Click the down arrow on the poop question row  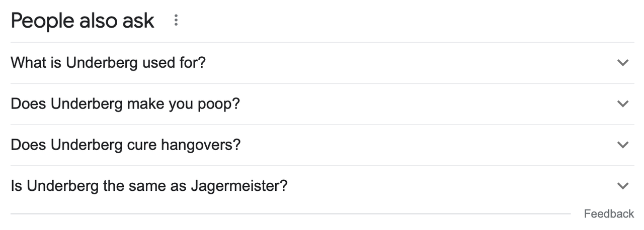coord(623,104)
